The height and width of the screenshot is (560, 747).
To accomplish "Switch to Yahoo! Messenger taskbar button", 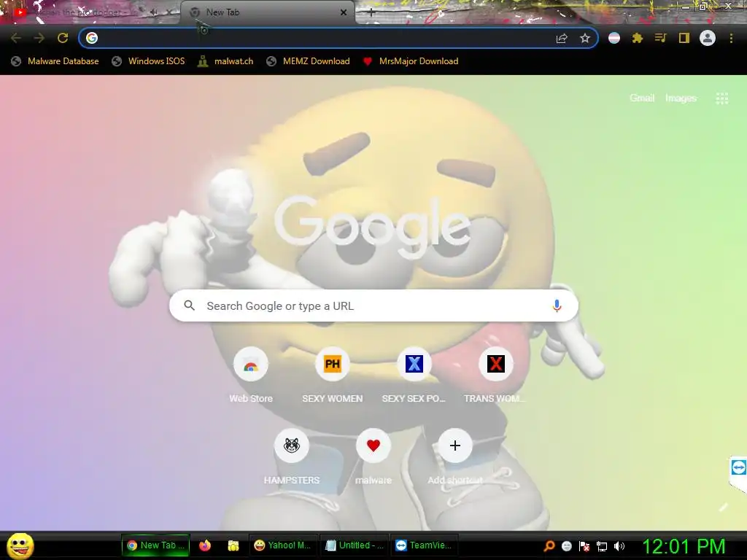I will [282, 545].
